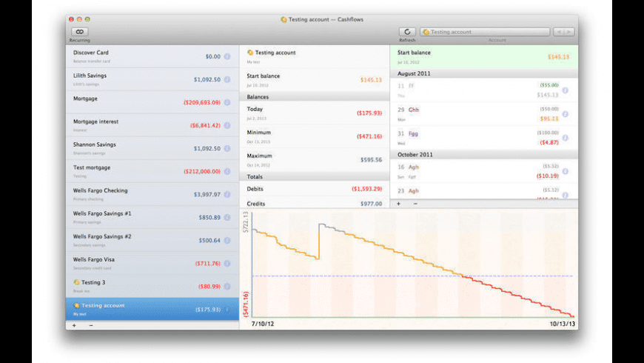Open the Recurring transactions view

point(79,32)
